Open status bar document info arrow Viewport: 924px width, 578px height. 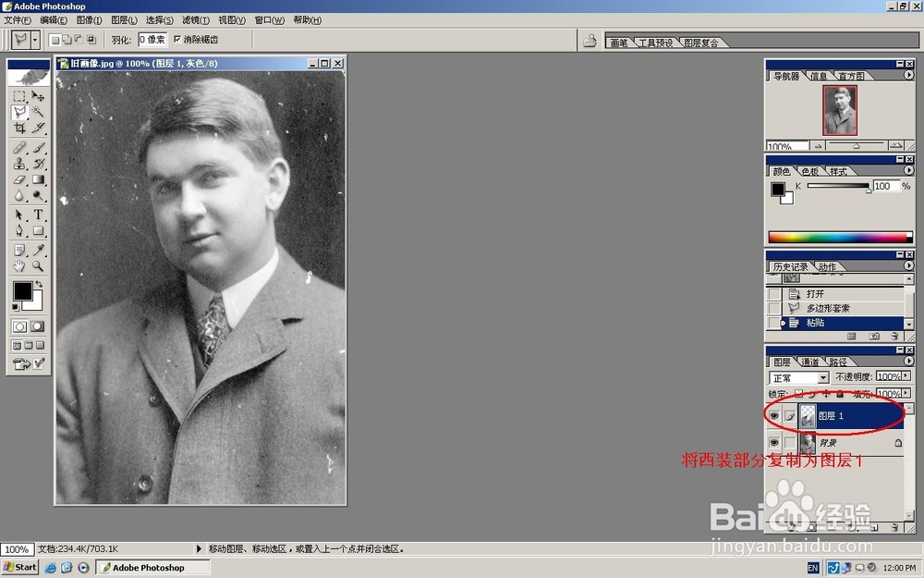(x=199, y=548)
